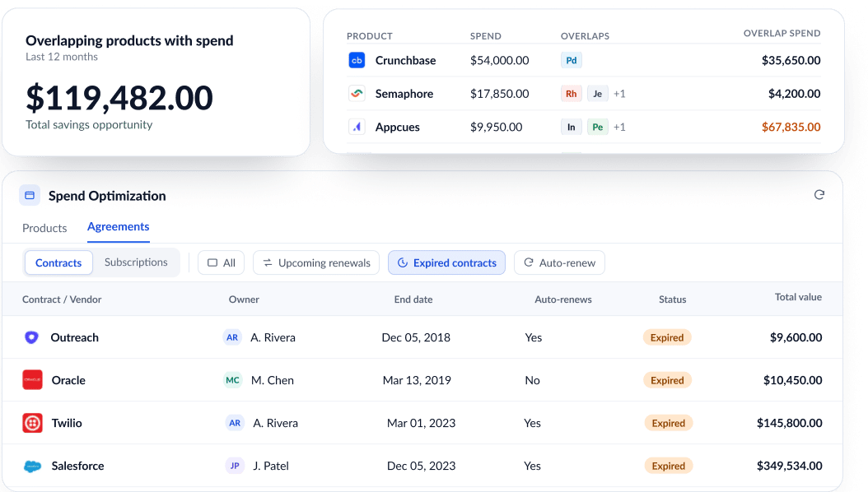Image resolution: width=868 pixels, height=492 pixels.
Task: Click the $4,200.00 overlap spend value
Action: (x=795, y=94)
